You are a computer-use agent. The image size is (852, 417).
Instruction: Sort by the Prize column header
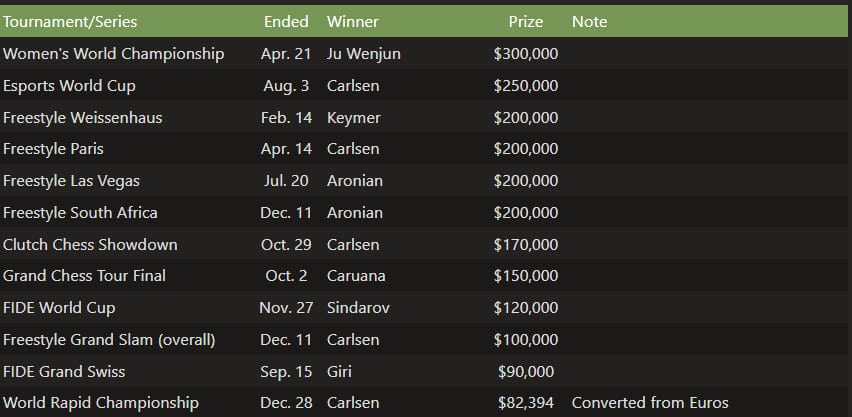(526, 21)
